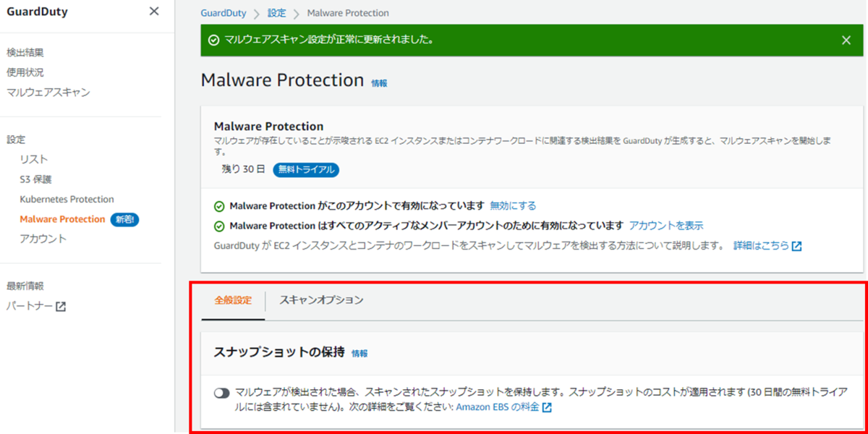
Task: Click GuardDuty breadcrumb link
Action: (x=224, y=13)
